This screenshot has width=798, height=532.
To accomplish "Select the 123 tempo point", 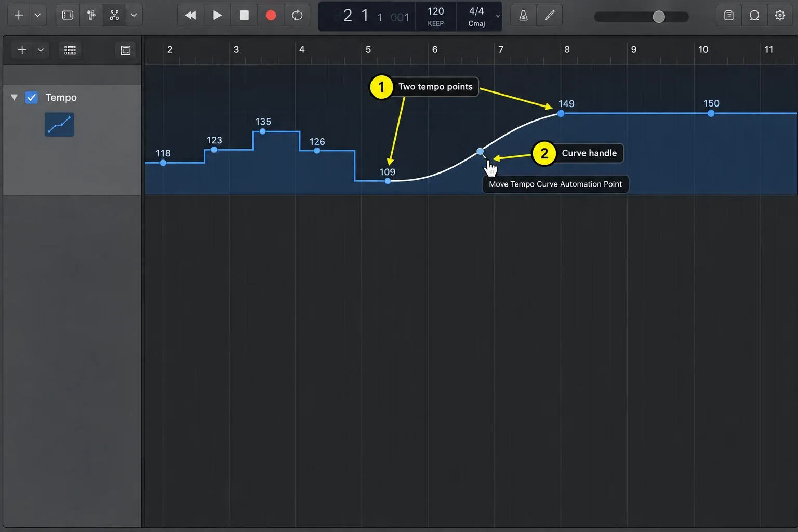I will tap(214, 150).
